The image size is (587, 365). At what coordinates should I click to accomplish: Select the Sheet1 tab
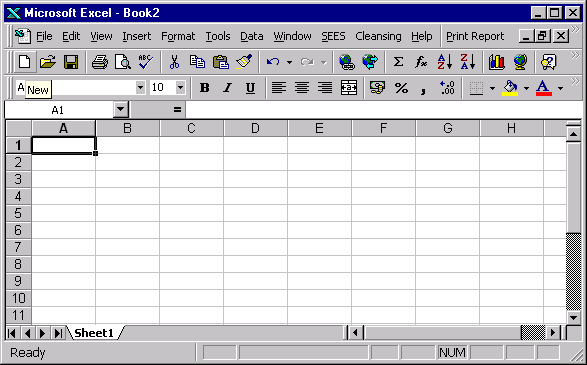point(94,332)
